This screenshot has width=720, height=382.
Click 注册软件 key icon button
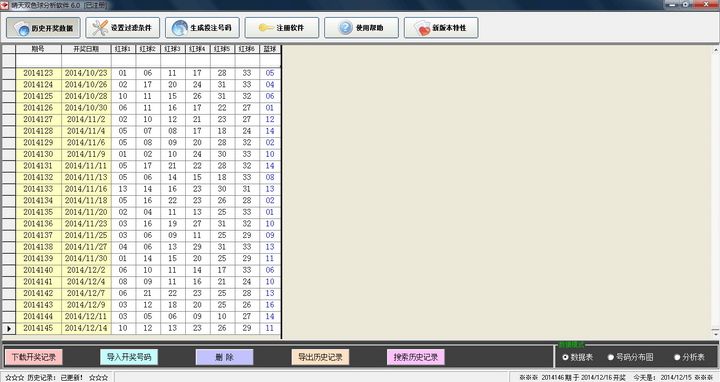point(282,28)
